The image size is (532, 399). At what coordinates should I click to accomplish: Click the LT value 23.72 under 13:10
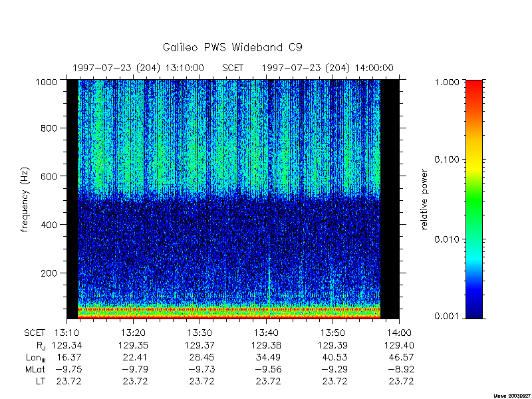coord(69,381)
